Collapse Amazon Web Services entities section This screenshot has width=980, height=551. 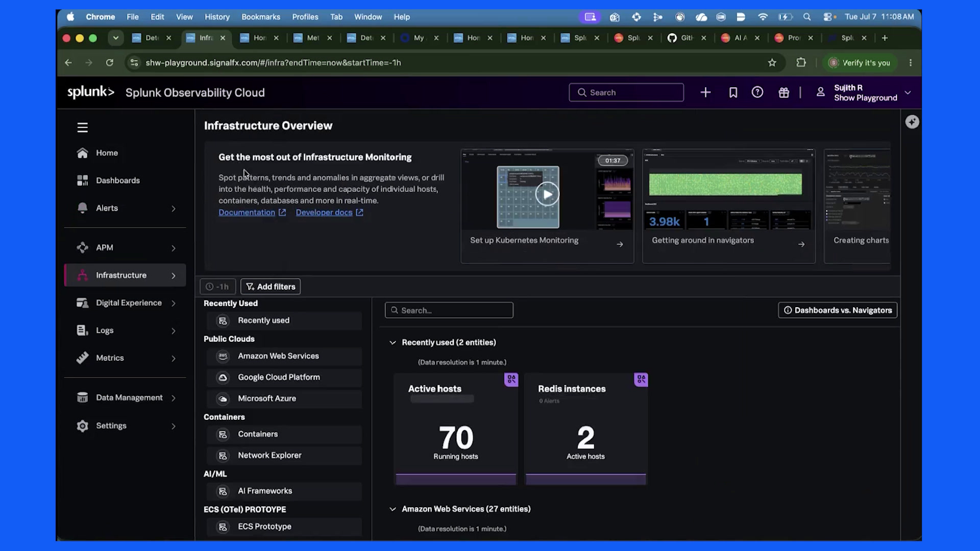393,509
